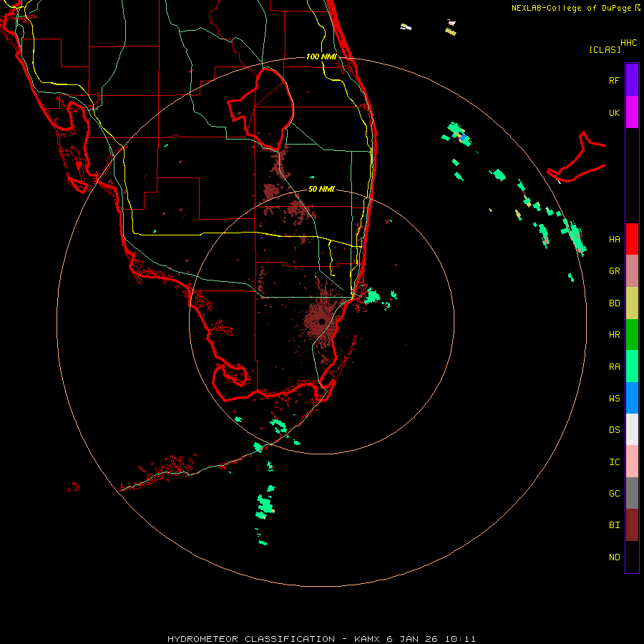The width and height of the screenshot is (644, 644).
Task: Click the "UK" legend label
Action: (x=614, y=112)
